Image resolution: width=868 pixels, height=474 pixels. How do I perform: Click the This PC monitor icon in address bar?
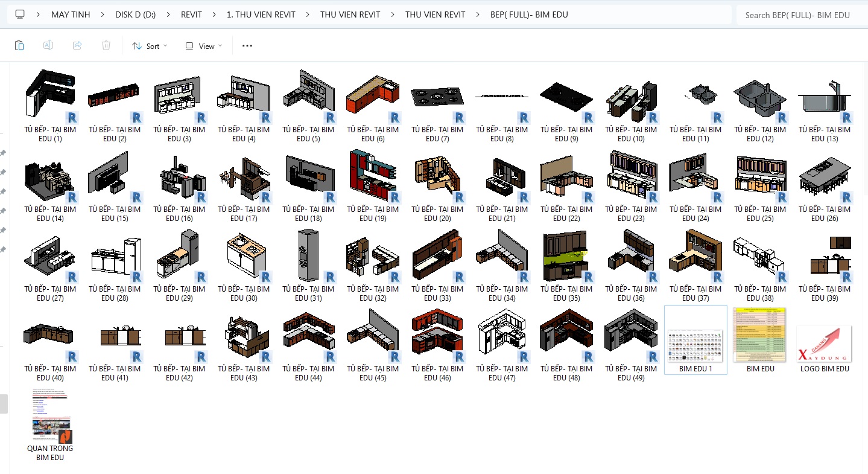tap(20, 14)
